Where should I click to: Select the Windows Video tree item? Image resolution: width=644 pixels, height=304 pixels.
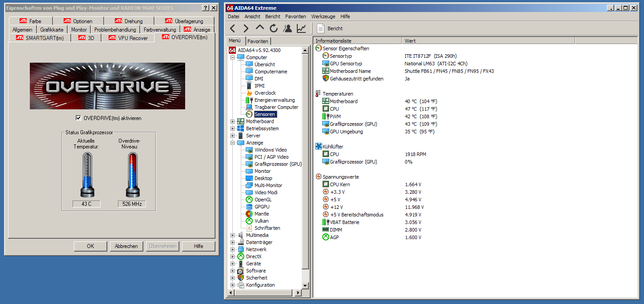pos(271,150)
